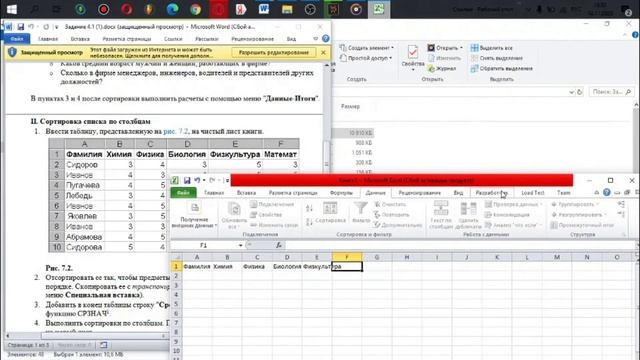
Task: Open Excel help question mark icon
Action: [607, 192]
